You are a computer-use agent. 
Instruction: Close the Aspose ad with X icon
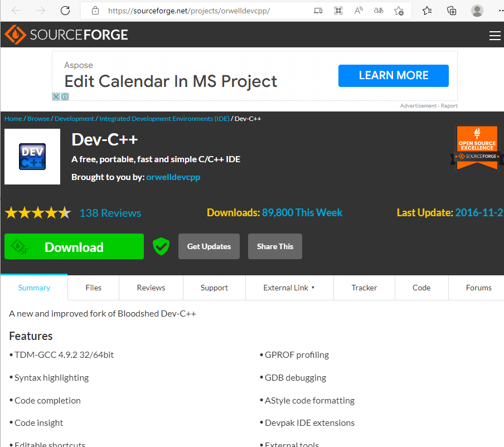tap(56, 97)
